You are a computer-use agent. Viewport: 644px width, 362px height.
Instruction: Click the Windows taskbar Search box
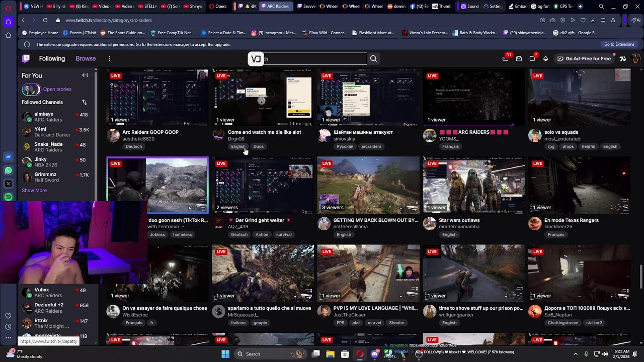click(x=271, y=354)
